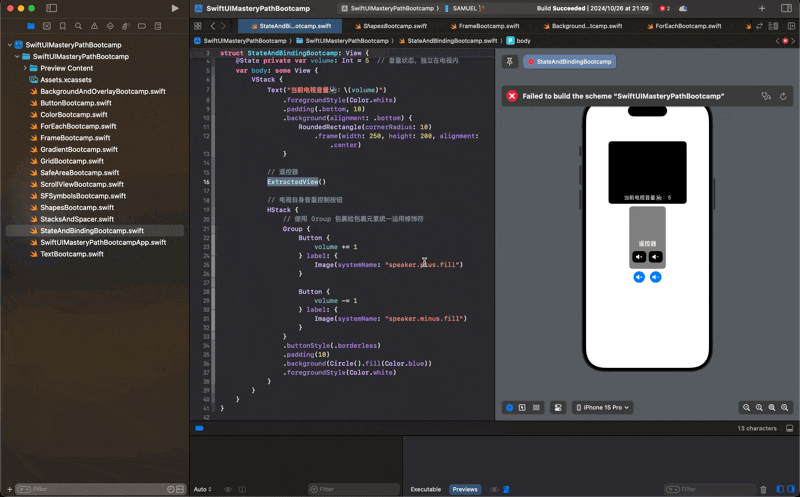The width and height of the screenshot is (800, 497).
Task: Click the cloud status icon in toolbar
Action: (683, 8)
